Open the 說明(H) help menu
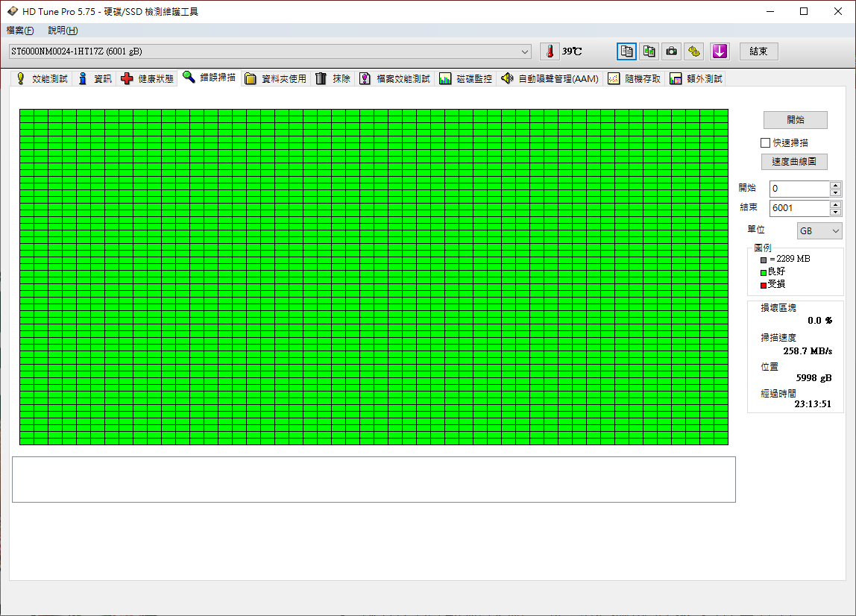 [63, 31]
